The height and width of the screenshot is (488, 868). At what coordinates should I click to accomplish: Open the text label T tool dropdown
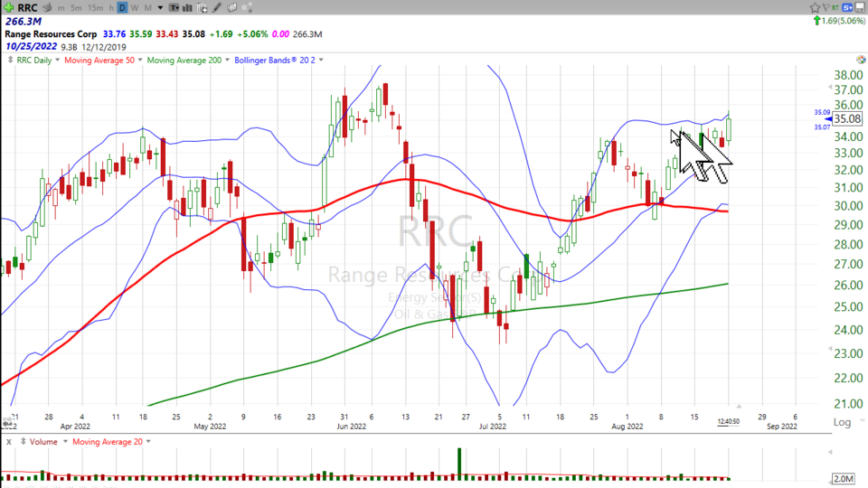click(x=175, y=8)
